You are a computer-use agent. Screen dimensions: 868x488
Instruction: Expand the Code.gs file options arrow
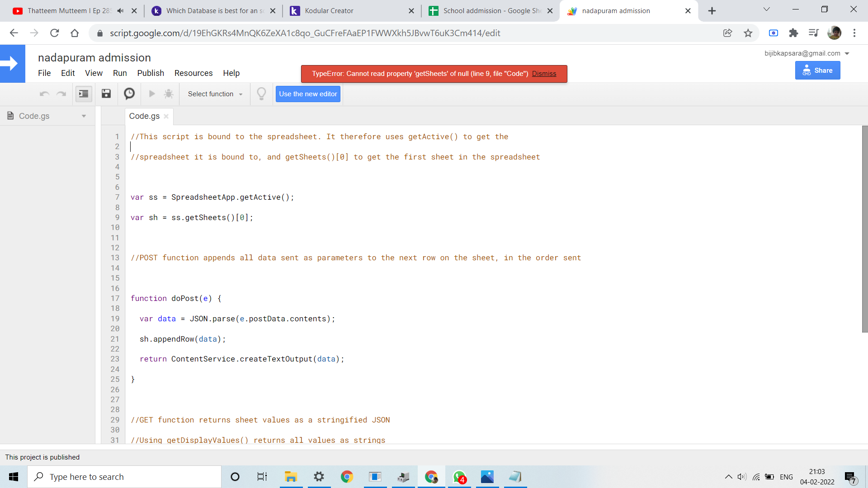[x=84, y=116]
